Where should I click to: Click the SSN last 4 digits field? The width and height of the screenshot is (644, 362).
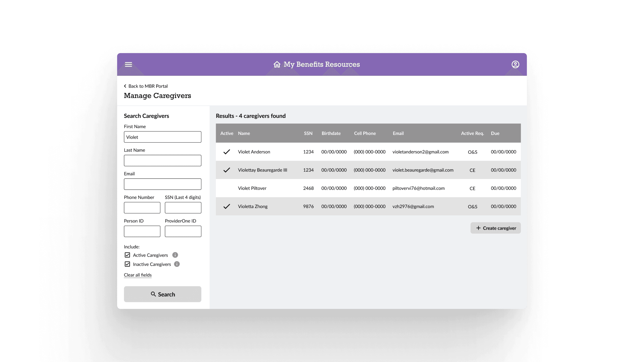183,208
